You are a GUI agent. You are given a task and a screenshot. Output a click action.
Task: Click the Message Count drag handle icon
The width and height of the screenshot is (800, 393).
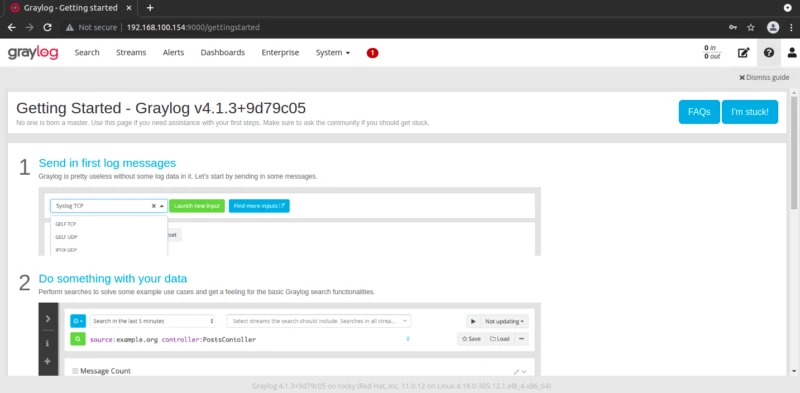click(75, 371)
